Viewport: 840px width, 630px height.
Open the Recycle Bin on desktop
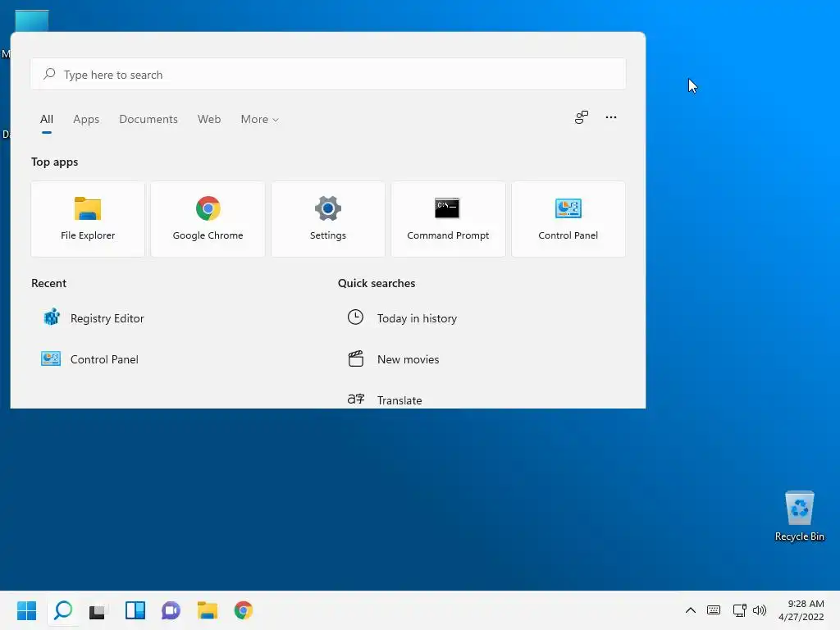[x=799, y=517]
